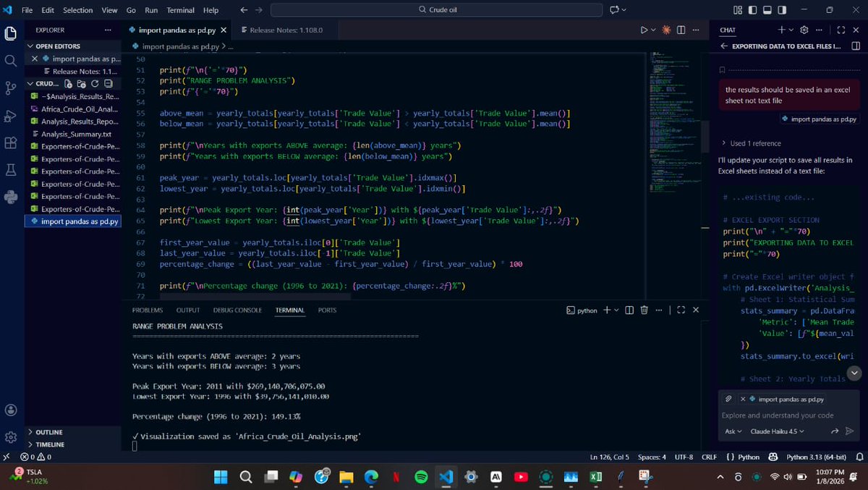Change the Python 3.13 (64-bit) interpreter in status bar
The image size is (868, 490).
(817, 457)
